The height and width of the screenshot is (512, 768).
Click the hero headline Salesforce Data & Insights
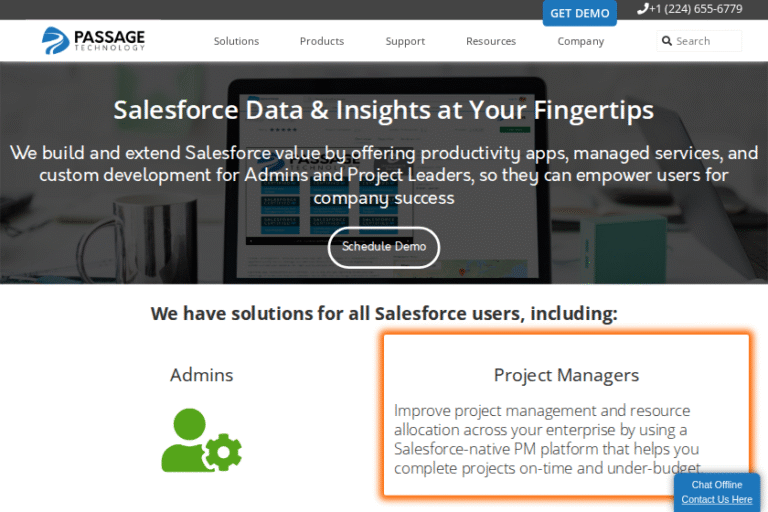point(384,110)
